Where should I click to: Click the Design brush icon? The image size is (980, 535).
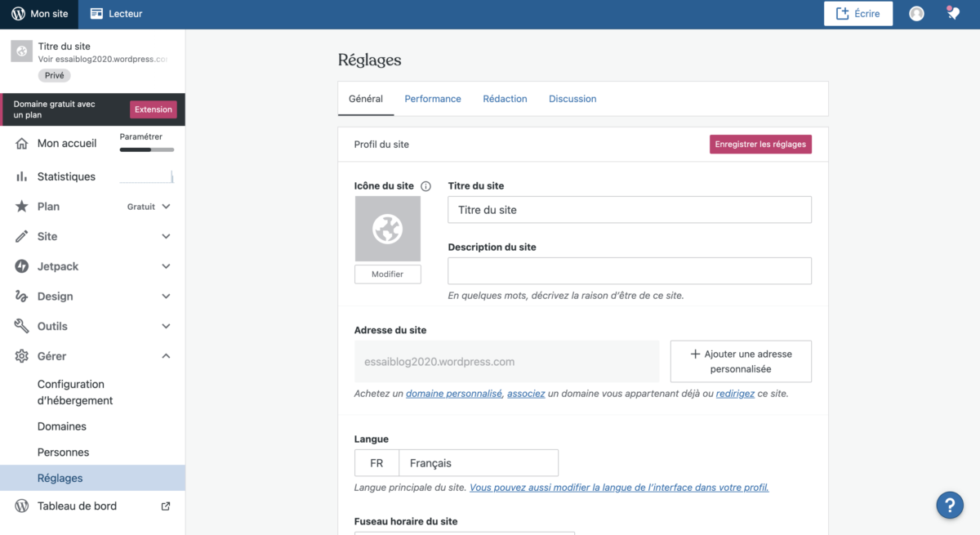(22, 296)
